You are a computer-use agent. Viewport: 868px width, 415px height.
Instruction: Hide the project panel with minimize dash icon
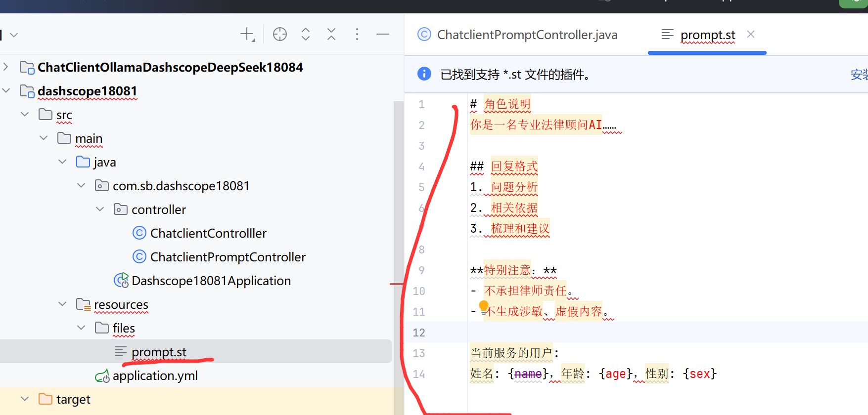[x=383, y=34]
